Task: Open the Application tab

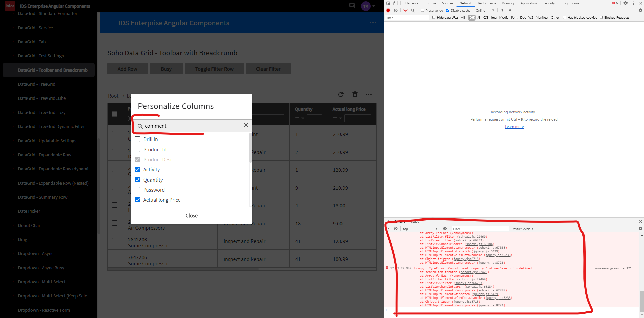Action: point(529,3)
